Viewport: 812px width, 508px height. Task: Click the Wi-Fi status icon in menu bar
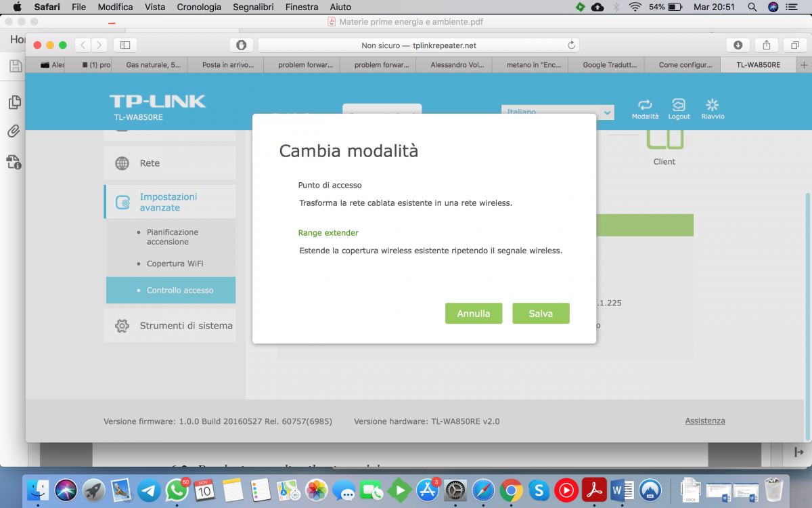click(635, 7)
